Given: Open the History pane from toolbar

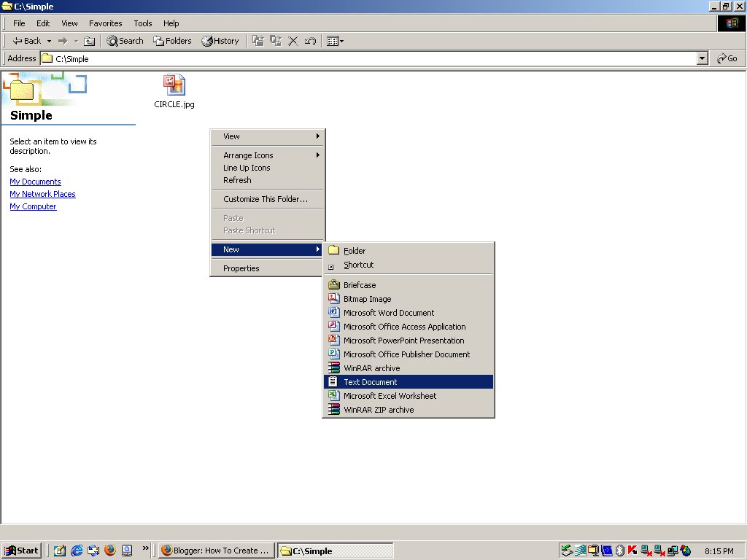Looking at the screenshot, I should 220,41.
